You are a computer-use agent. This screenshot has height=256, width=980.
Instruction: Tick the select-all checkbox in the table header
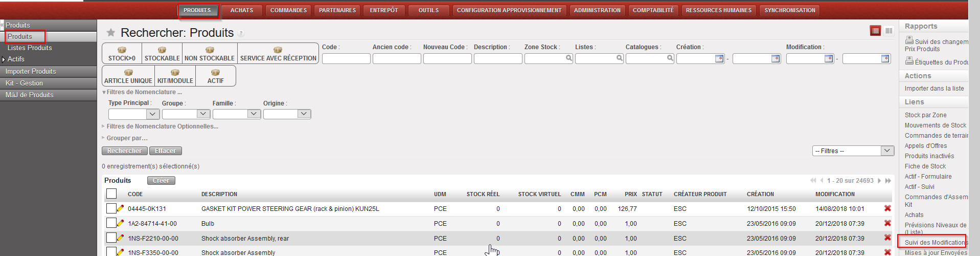(x=111, y=194)
